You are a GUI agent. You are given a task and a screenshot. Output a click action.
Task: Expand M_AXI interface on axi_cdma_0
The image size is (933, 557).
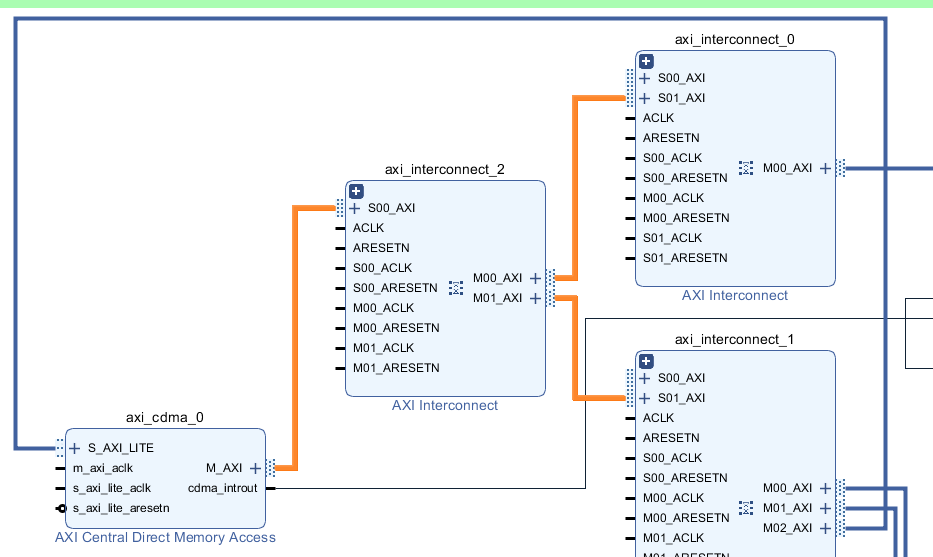[x=255, y=468]
